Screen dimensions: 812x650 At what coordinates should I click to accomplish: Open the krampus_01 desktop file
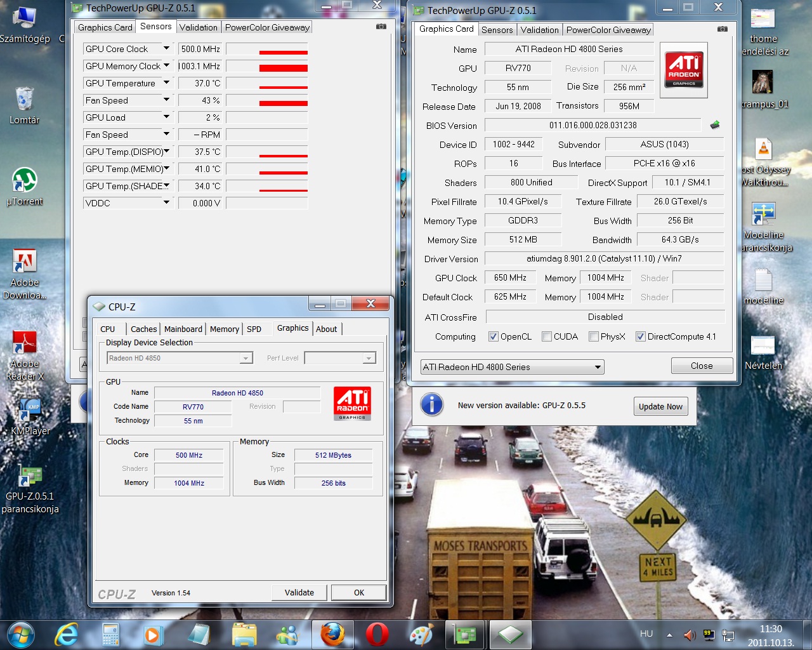click(x=763, y=89)
